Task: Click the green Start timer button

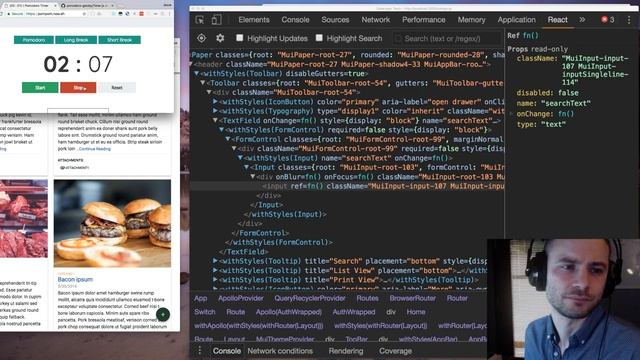Action: 40,88
